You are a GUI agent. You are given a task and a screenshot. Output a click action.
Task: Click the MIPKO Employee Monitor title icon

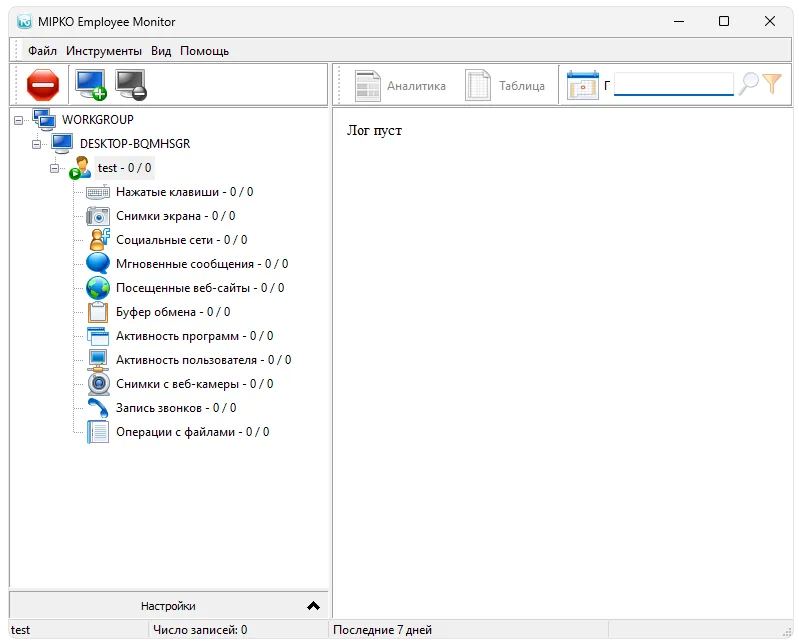click(24, 21)
